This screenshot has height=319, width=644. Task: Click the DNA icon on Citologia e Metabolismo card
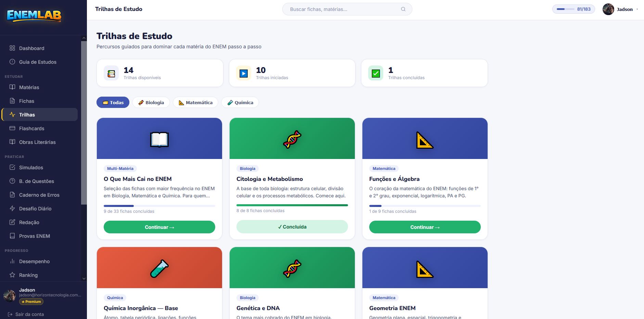point(292,139)
